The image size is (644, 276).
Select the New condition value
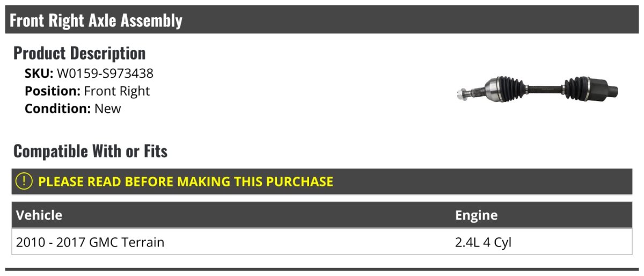click(108, 108)
